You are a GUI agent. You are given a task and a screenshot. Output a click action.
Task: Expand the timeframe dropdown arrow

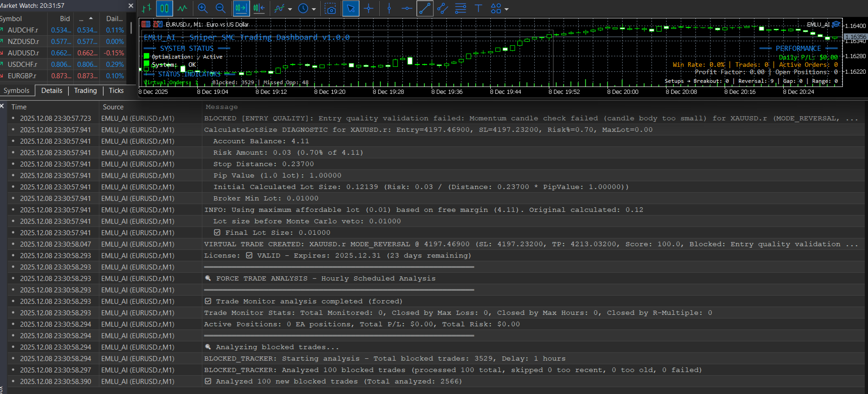click(314, 9)
